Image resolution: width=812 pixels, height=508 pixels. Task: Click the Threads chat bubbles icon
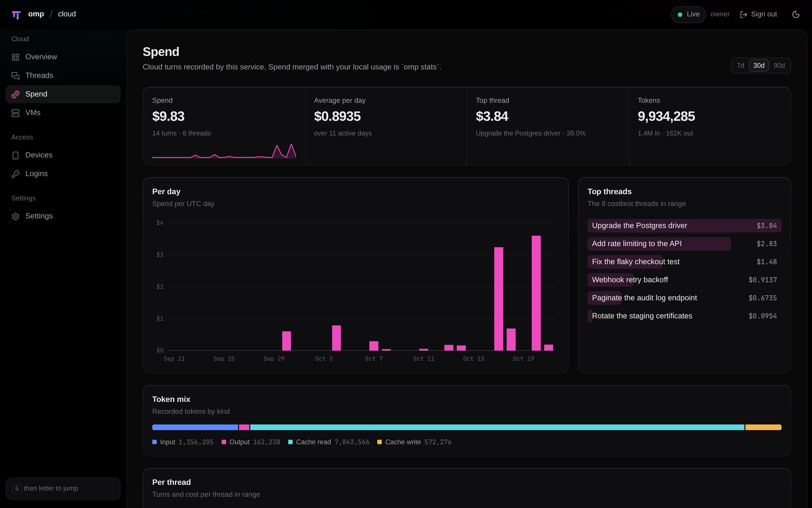point(16,76)
